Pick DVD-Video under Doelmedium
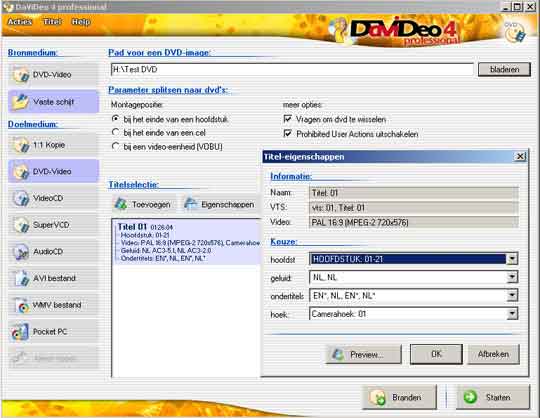The image size is (540, 418). [53, 171]
